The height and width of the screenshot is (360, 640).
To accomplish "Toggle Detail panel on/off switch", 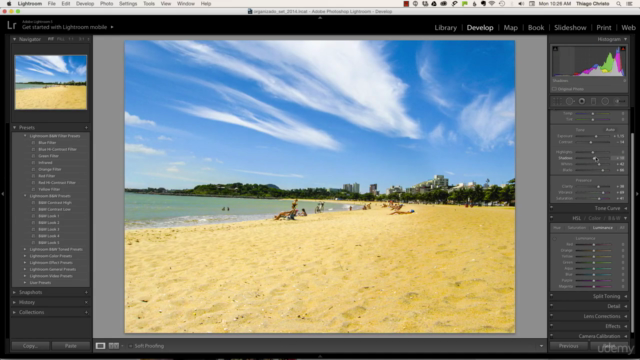I will (x=551, y=306).
